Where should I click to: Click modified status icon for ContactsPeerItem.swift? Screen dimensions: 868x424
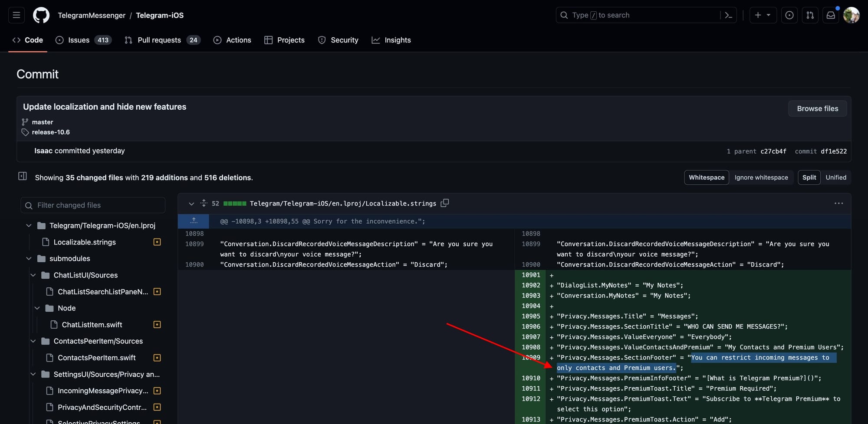click(157, 358)
